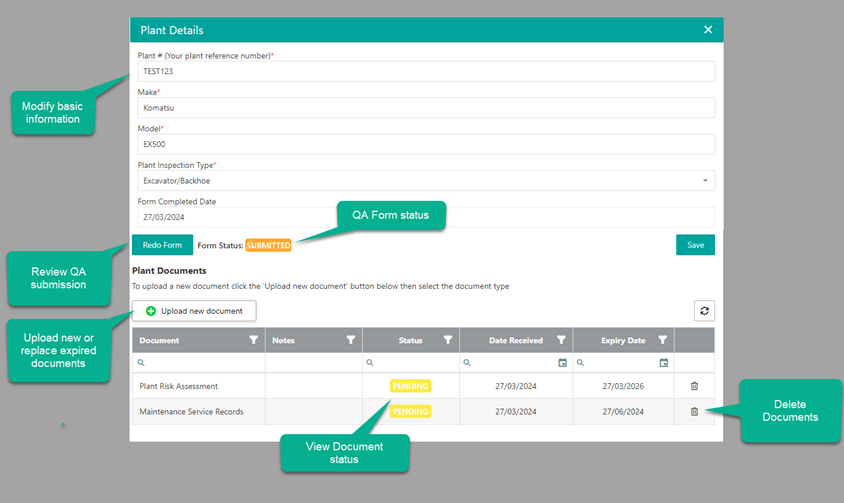The image size is (844, 503).
Task: Focus the Plant # reference number field
Action: pos(426,71)
